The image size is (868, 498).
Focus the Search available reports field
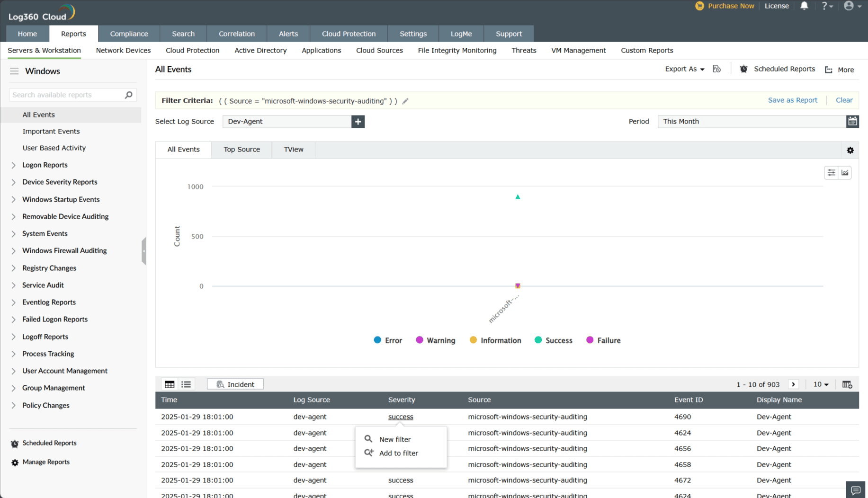[x=67, y=95]
